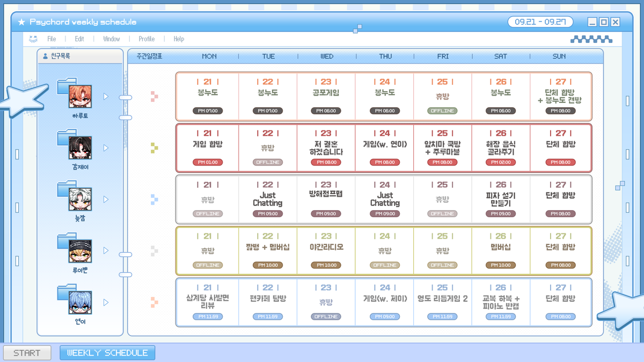Click the 친구목록 panel header
This screenshot has height=362, width=644.
coord(80,56)
